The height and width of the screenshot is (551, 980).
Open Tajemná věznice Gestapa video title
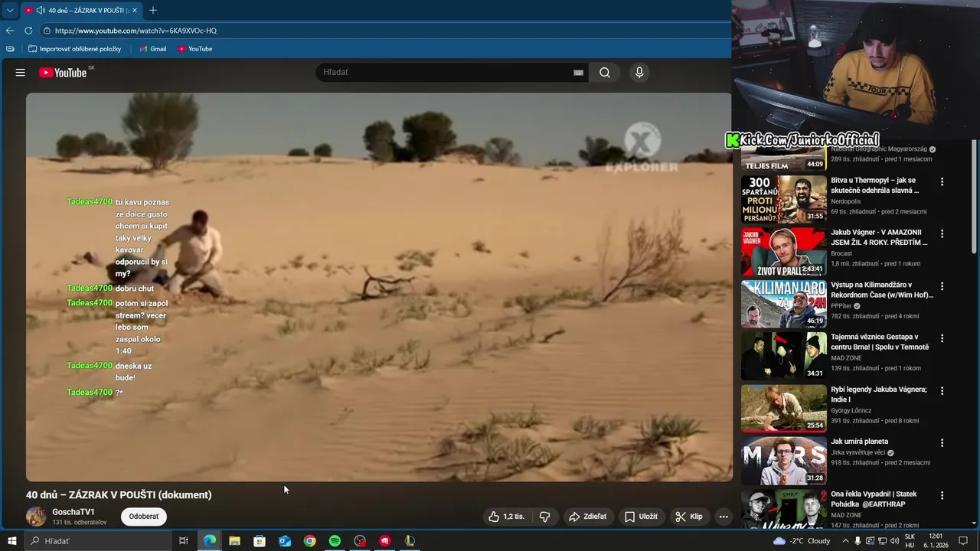point(880,341)
